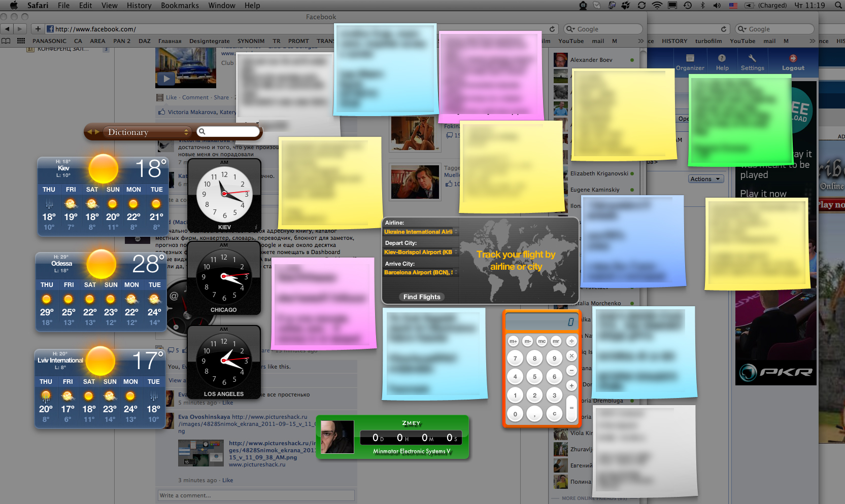The width and height of the screenshot is (845, 504).
Task: Click the add bookmark plus button
Action: 38,29
